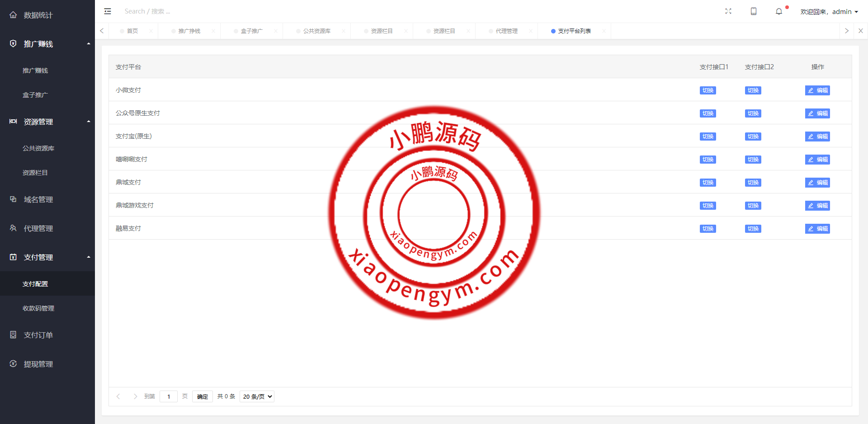The image size is (868, 424).
Task: Edit the 公众号原生支付 platform
Action: [817, 113]
